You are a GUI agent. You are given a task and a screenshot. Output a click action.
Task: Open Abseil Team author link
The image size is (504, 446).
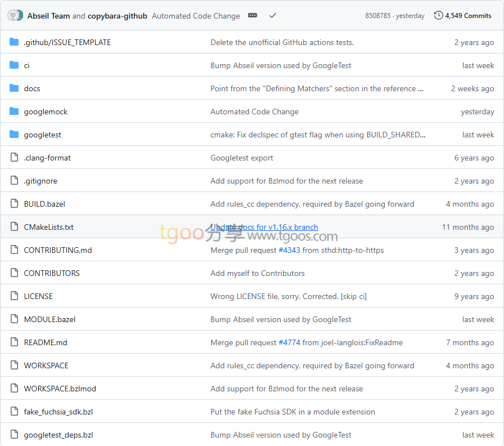pyautogui.click(x=48, y=16)
